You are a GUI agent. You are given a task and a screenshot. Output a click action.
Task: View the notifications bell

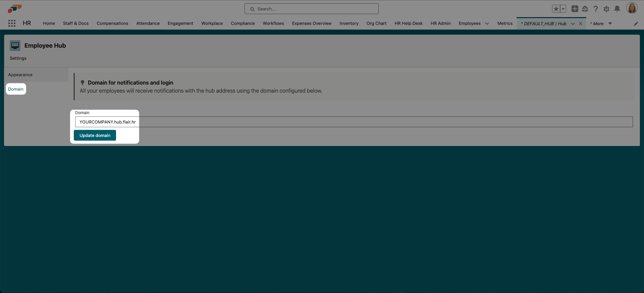coord(617,9)
